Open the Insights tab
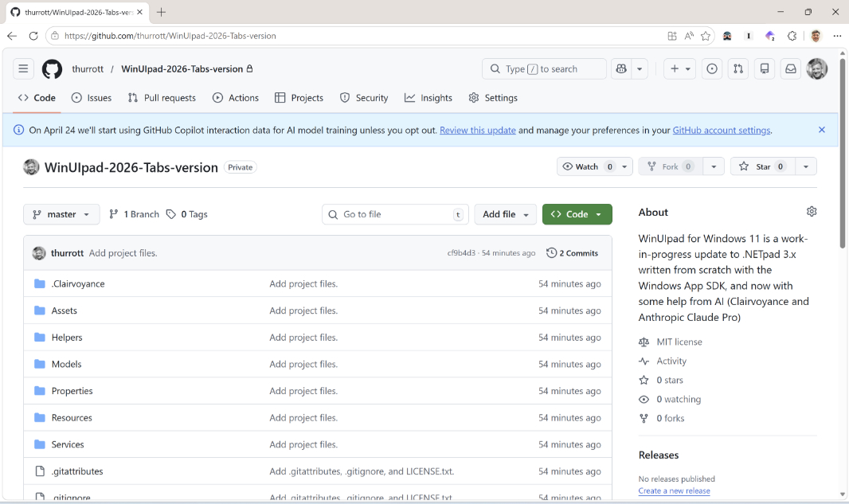This screenshot has height=504, width=849. coord(428,98)
